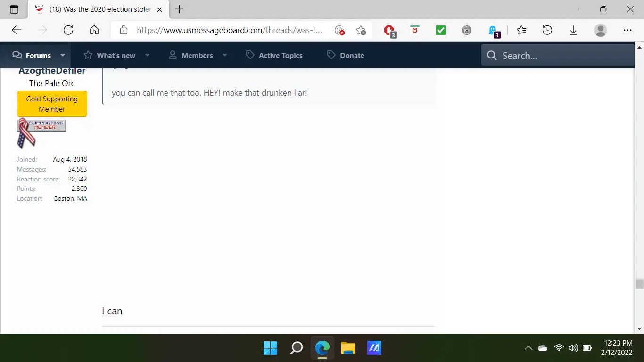This screenshot has height=362, width=644.
Task: Open the Favorites list
Action: (x=521, y=30)
